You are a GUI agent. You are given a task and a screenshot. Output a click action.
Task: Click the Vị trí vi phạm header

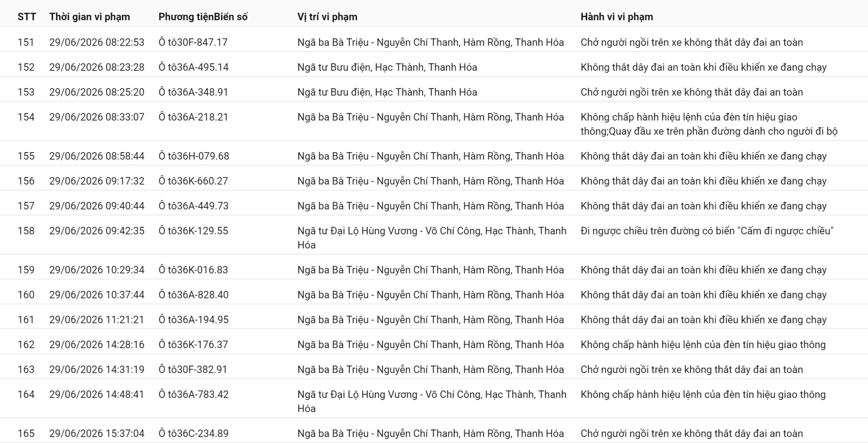pos(327,17)
